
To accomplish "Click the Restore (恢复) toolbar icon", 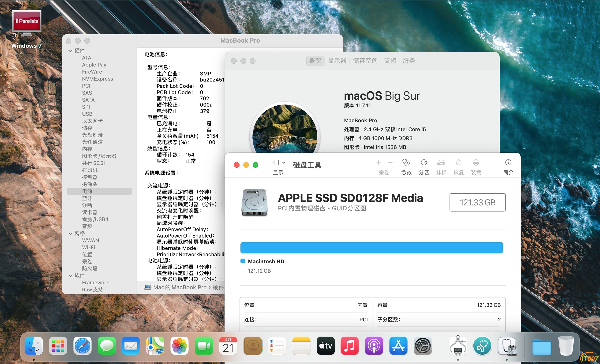I will point(458,163).
